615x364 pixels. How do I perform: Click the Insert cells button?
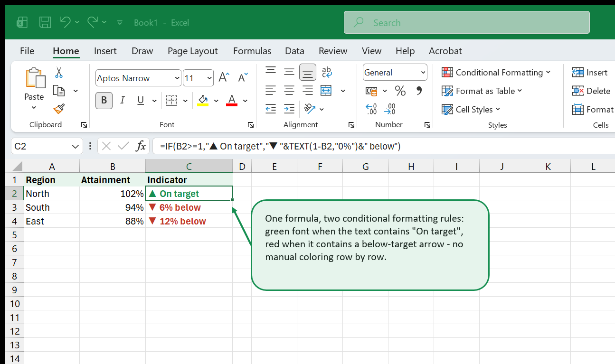click(x=589, y=72)
